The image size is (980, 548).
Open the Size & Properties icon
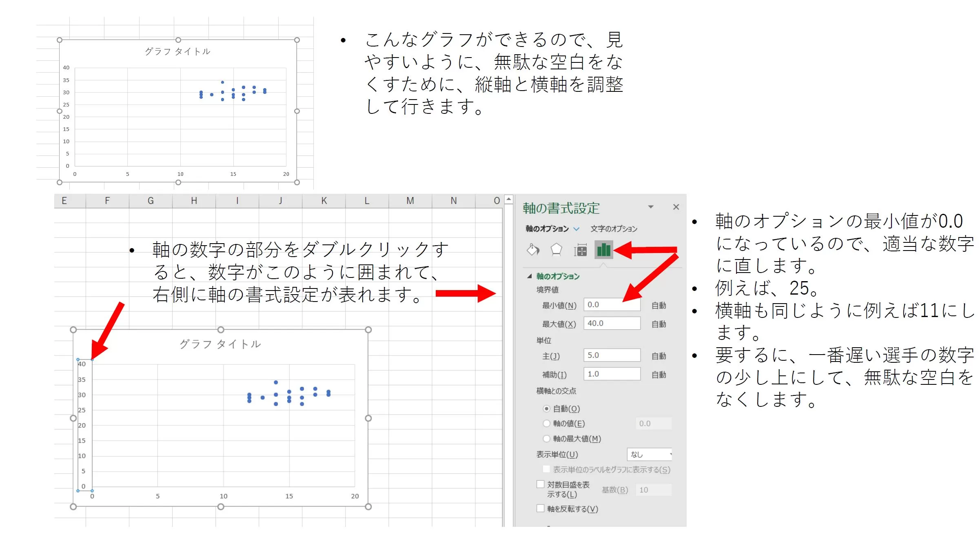[580, 250]
